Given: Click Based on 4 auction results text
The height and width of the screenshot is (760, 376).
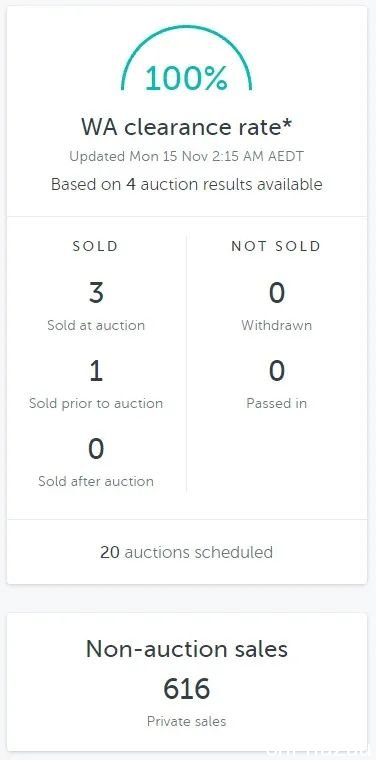Looking at the screenshot, I should click(x=187, y=185).
